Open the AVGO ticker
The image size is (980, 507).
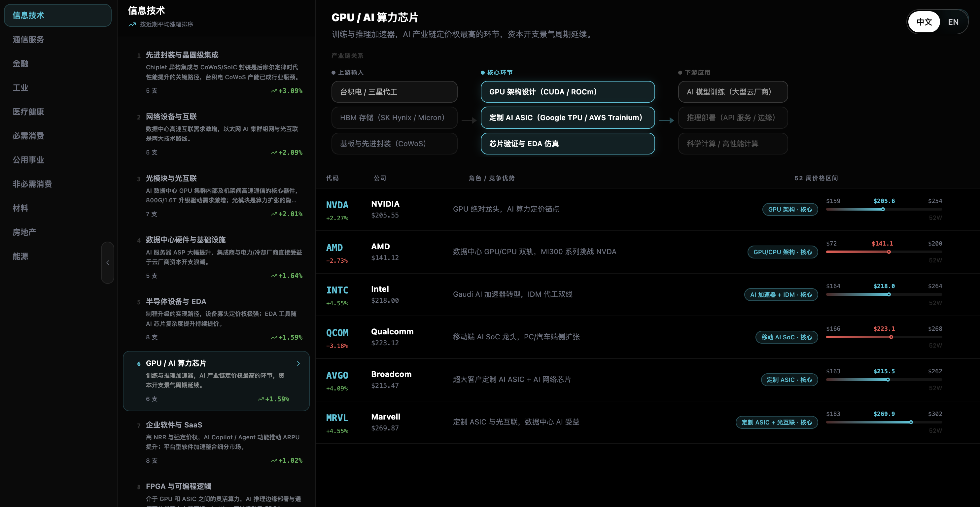point(337,376)
